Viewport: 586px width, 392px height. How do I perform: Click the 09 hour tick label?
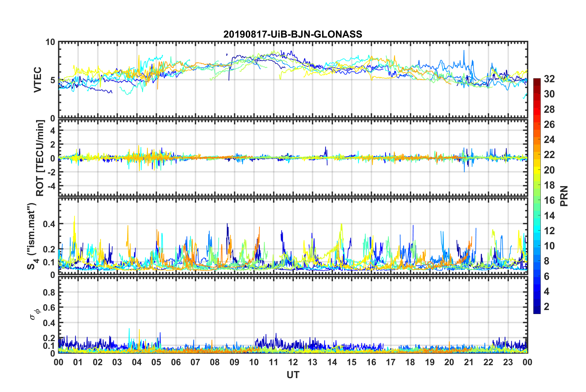(234, 362)
